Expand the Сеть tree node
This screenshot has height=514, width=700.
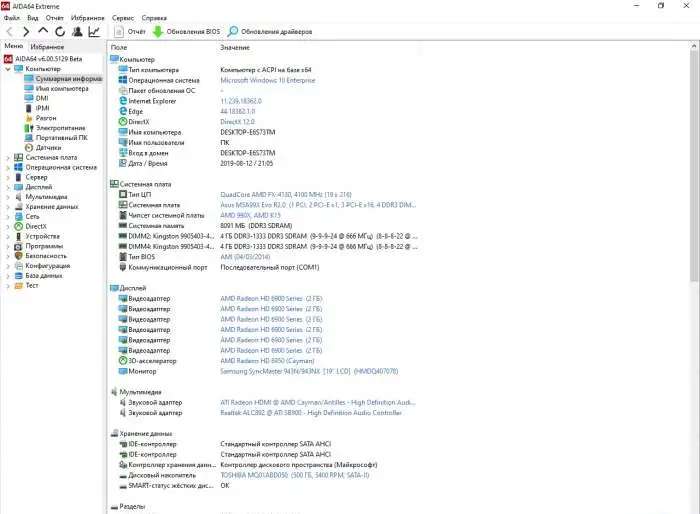tap(8, 217)
